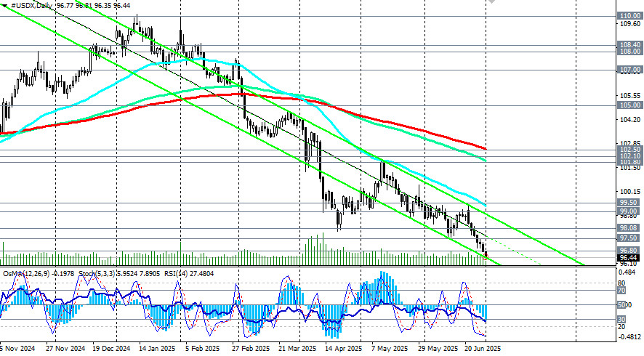Viewport: 644px width, 356px height.
Task: Click the 27 Nov 2024 date label
Action: pyautogui.click(x=65, y=349)
